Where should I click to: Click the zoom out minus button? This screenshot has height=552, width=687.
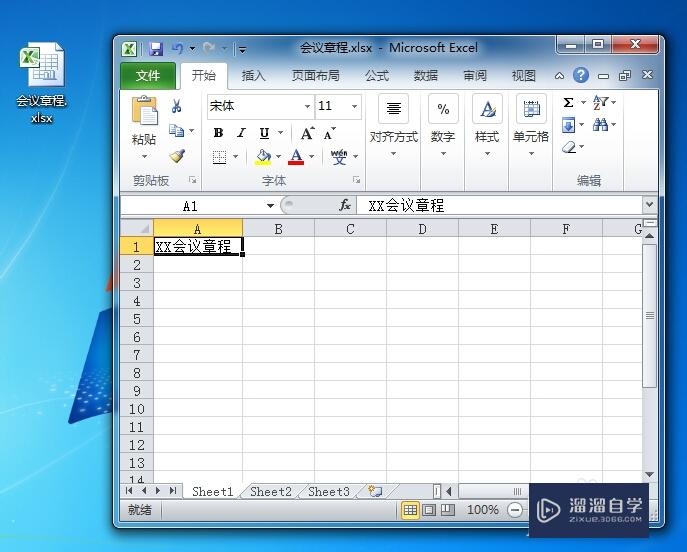tap(515, 510)
